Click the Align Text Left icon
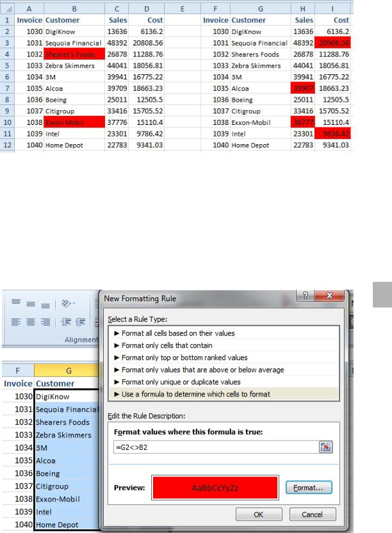The height and width of the screenshot is (533, 392). click(x=16, y=322)
